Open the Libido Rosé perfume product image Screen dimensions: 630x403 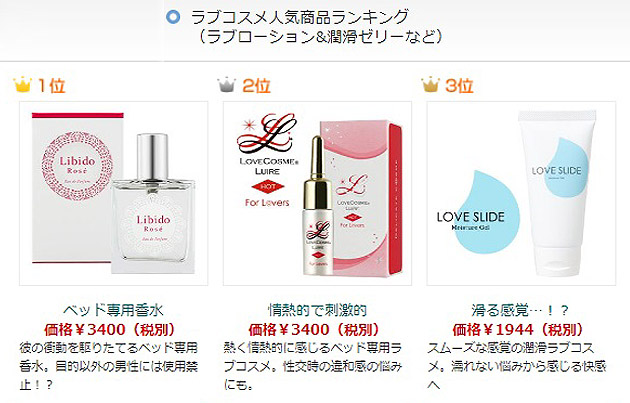point(114,193)
